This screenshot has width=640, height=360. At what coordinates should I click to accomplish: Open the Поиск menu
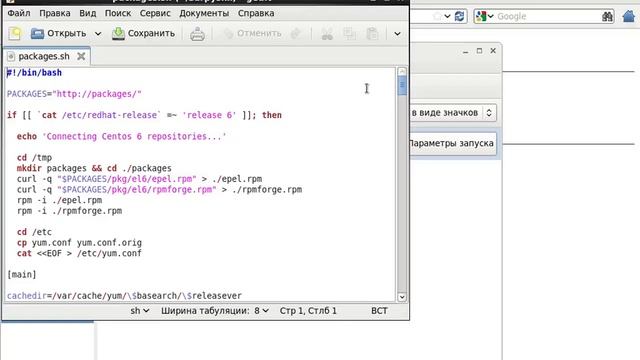(118, 13)
